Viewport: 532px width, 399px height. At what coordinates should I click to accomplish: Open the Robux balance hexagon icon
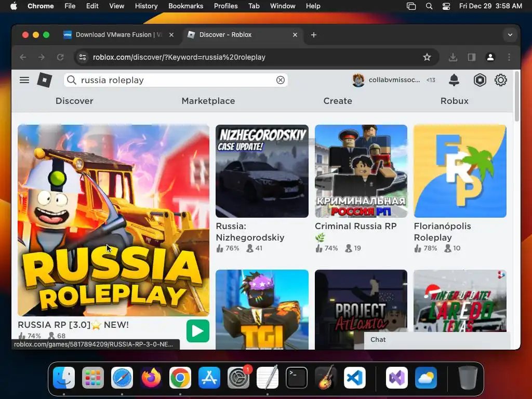tap(480, 80)
